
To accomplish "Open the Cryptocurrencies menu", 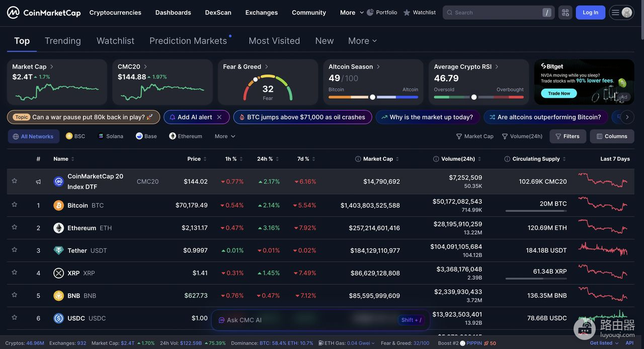I will pyautogui.click(x=115, y=13).
